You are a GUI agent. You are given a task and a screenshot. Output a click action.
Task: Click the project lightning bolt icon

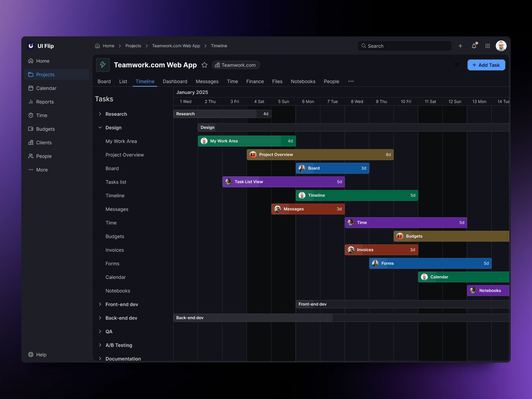coord(103,65)
